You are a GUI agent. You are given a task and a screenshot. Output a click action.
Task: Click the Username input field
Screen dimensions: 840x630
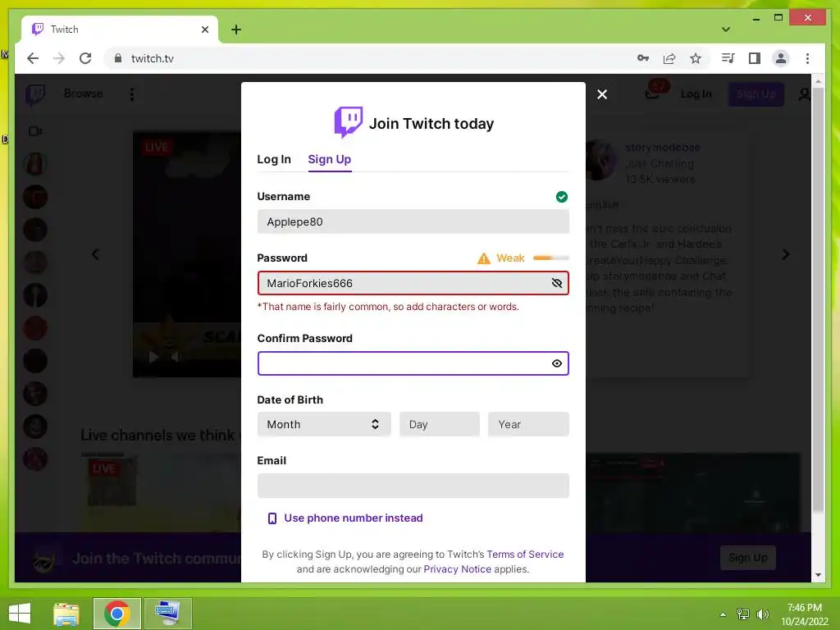(x=413, y=221)
